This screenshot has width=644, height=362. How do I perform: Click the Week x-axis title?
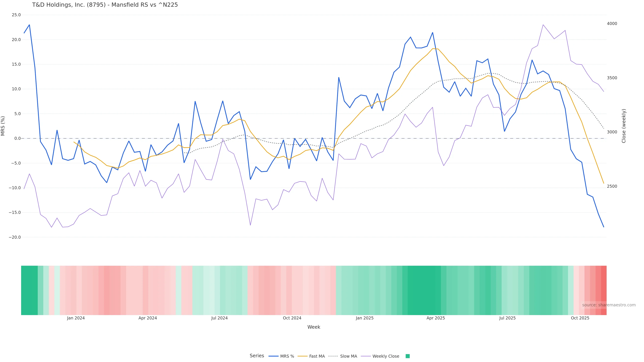[x=314, y=327]
